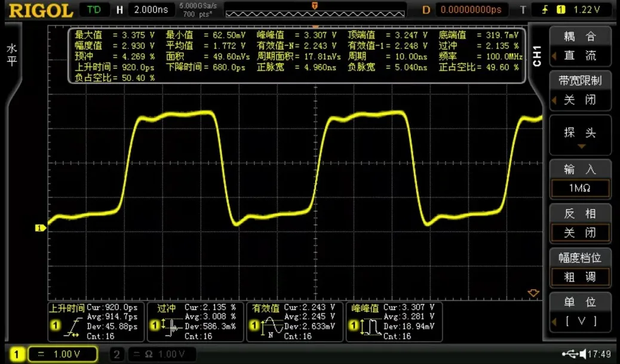The height and width of the screenshot is (364, 620).
Task: Select the 过冲 overshoot measurement box
Action: pyautogui.click(x=195, y=322)
